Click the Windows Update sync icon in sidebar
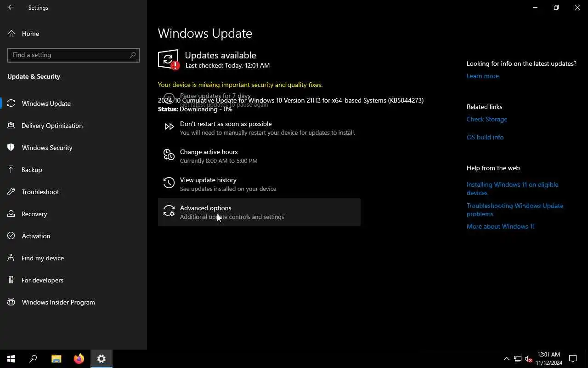This screenshot has width=588, height=368. click(11, 103)
